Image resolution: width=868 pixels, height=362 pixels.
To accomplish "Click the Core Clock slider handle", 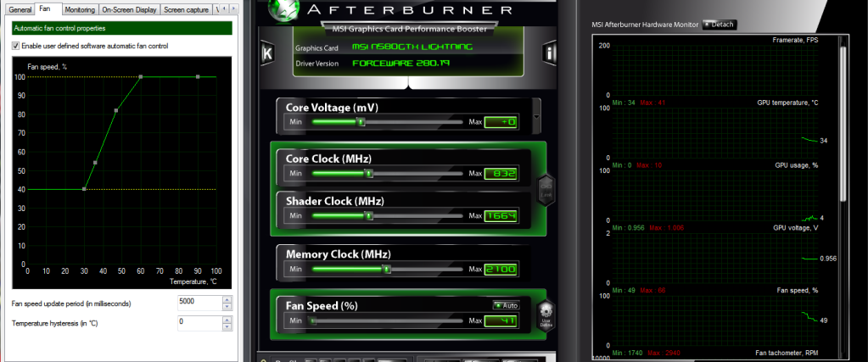I will point(369,173).
